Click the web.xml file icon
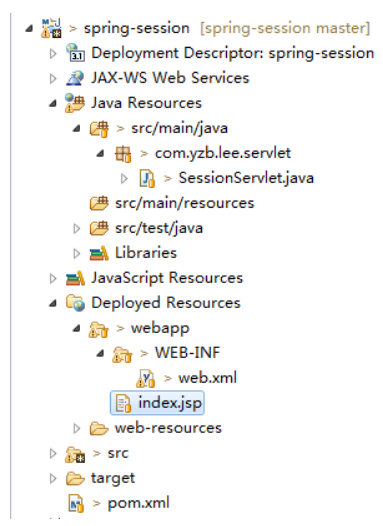383x526 pixels. pyautogui.click(x=146, y=378)
